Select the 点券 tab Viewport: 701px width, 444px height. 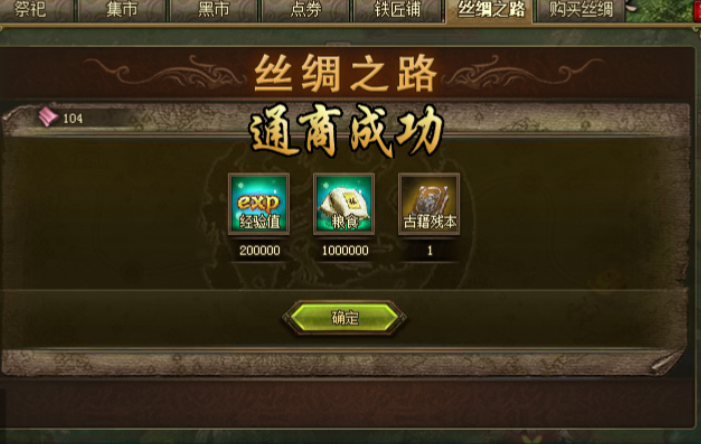tap(306, 9)
